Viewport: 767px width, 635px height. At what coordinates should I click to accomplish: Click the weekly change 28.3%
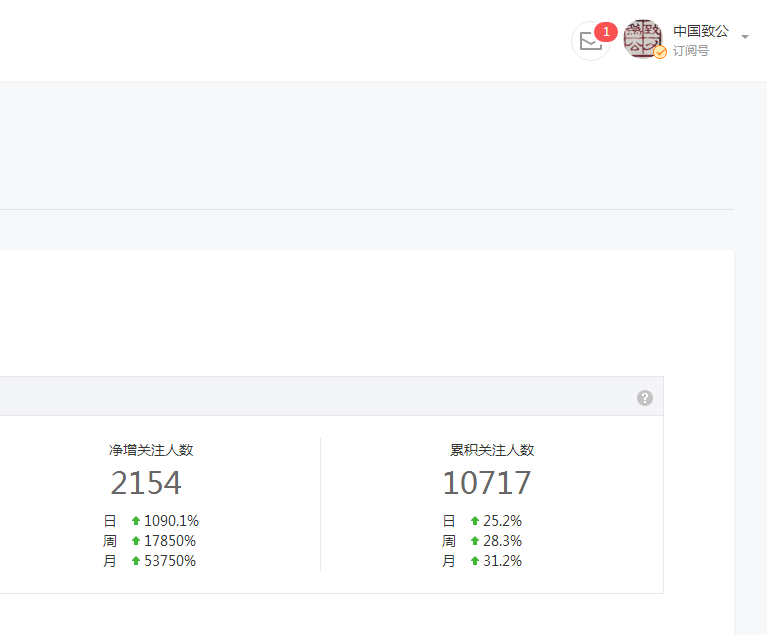pos(502,541)
